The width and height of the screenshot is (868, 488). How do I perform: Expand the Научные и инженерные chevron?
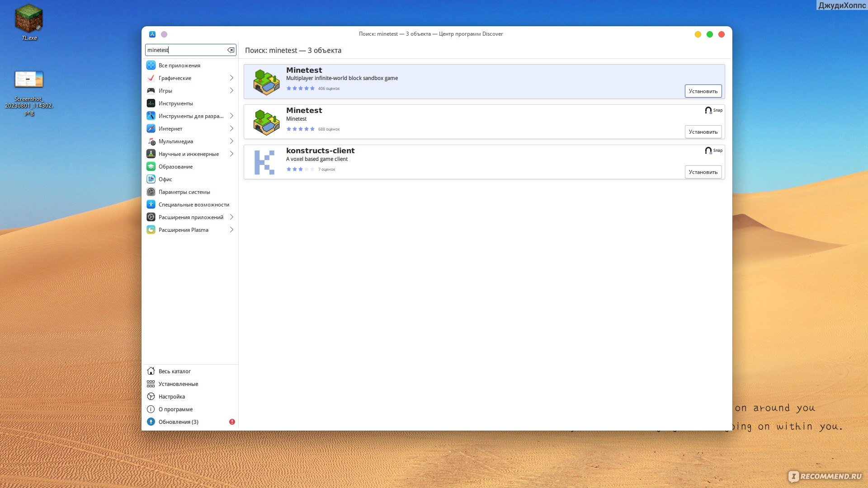231,154
